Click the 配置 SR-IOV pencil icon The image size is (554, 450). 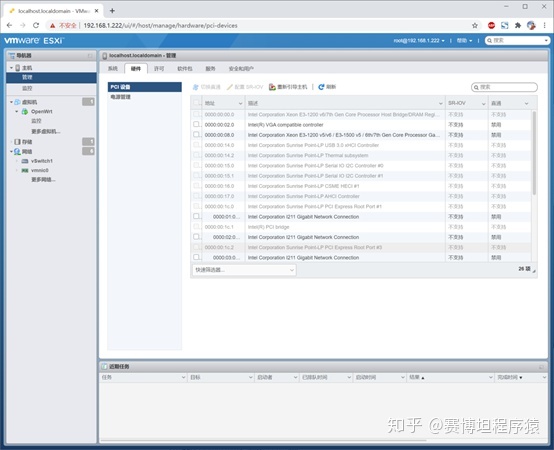pyautogui.click(x=230, y=87)
